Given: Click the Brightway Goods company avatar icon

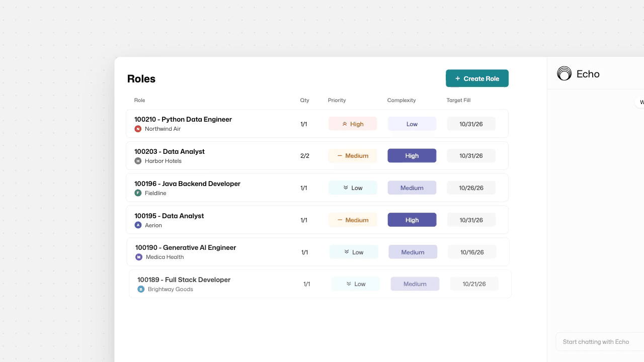Looking at the screenshot, I should (141, 289).
